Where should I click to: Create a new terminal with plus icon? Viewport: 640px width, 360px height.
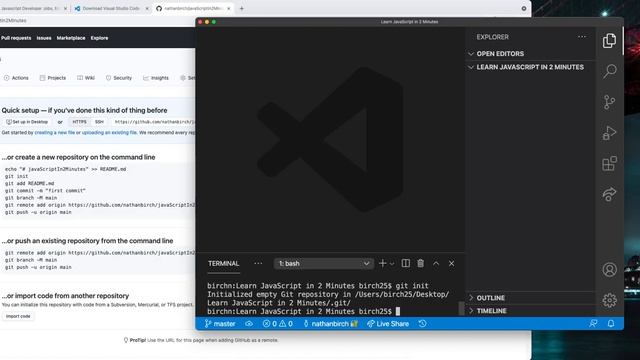pos(382,263)
